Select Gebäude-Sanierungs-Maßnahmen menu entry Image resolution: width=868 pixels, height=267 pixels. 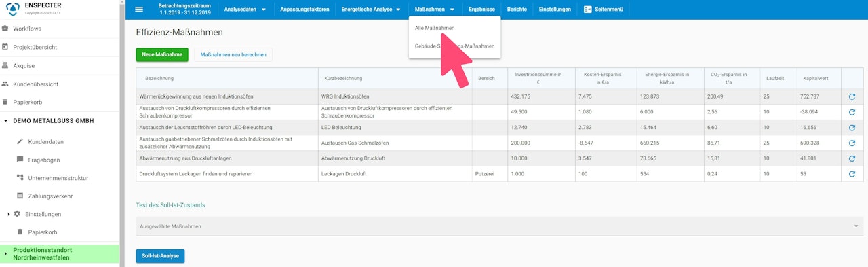(x=454, y=46)
